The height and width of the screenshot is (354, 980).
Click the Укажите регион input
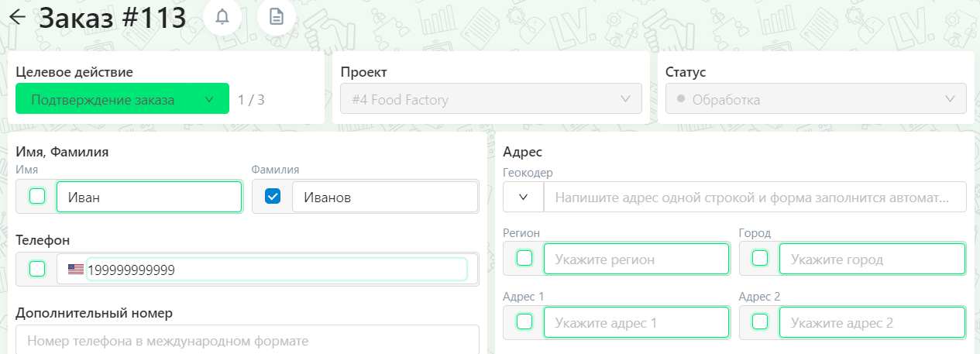(637, 259)
